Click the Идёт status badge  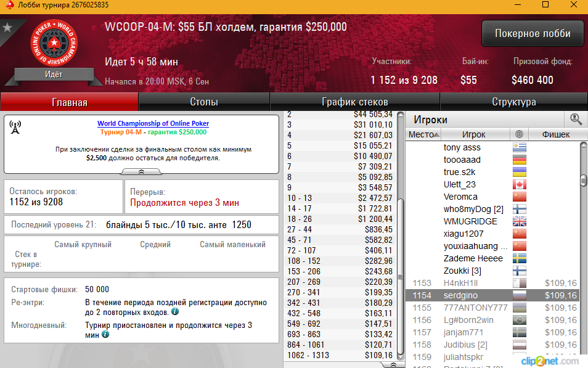(x=54, y=74)
